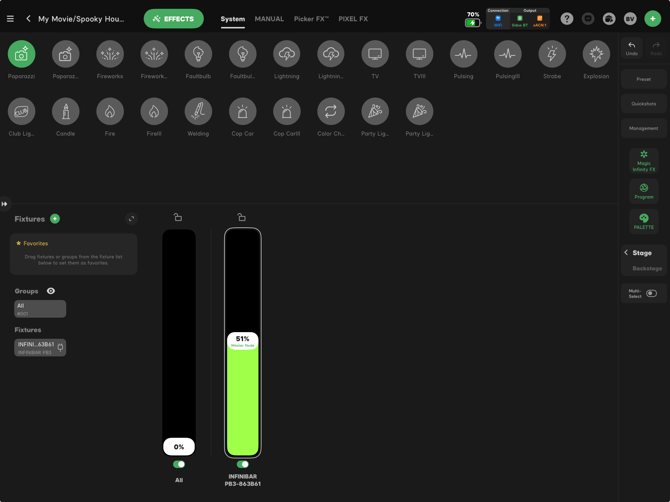Choose the first Faultbulb effect icon
Image resolution: width=670 pixels, height=502 pixels.
click(x=198, y=54)
